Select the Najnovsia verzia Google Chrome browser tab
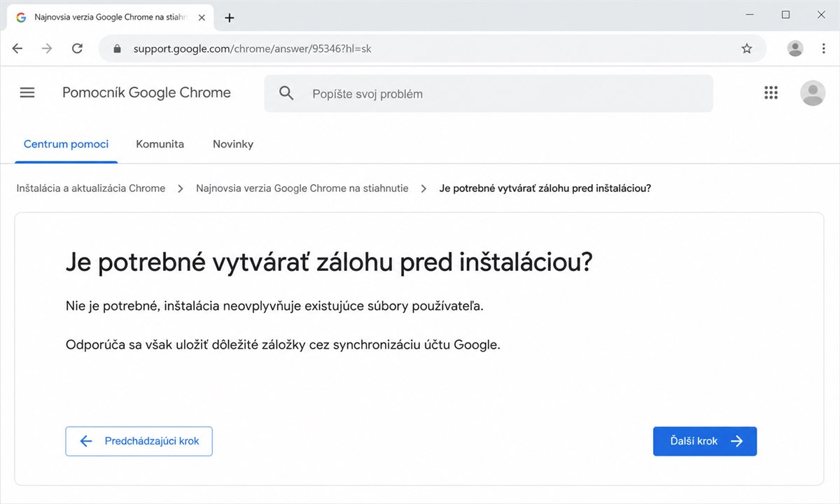 tap(109, 17)
